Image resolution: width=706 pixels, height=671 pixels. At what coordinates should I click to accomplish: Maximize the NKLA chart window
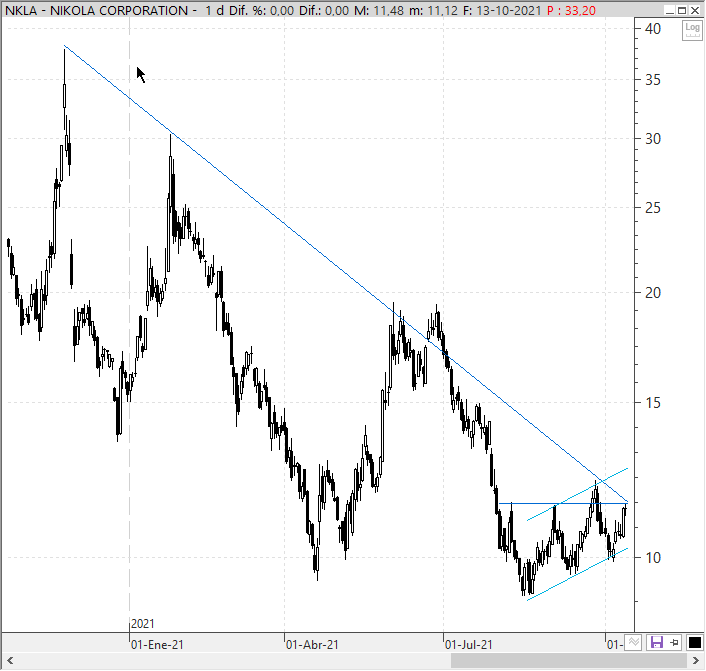point(683,10)
